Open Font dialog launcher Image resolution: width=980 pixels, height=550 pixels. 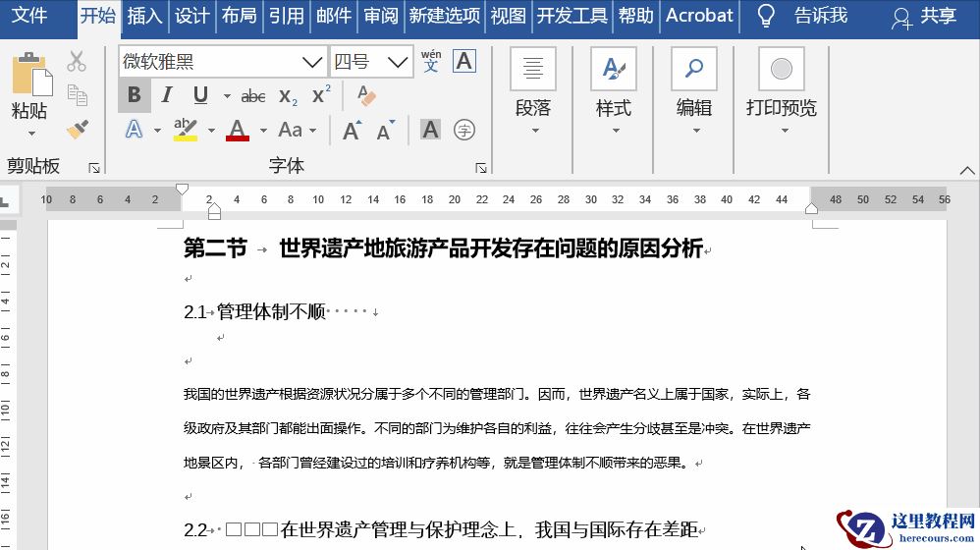tap(480, 168)
